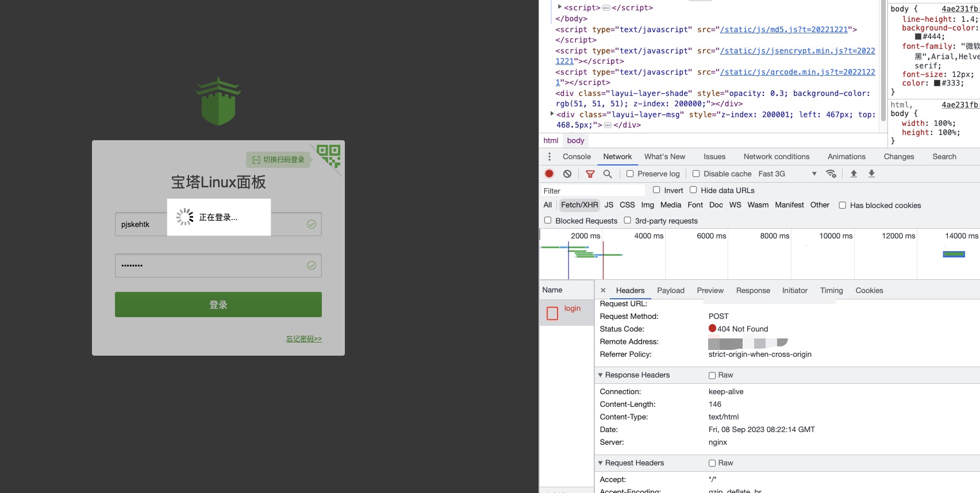Show raw Request Headers
The width and height of the screenshot is (980, 493).
(x=712, y=463)
